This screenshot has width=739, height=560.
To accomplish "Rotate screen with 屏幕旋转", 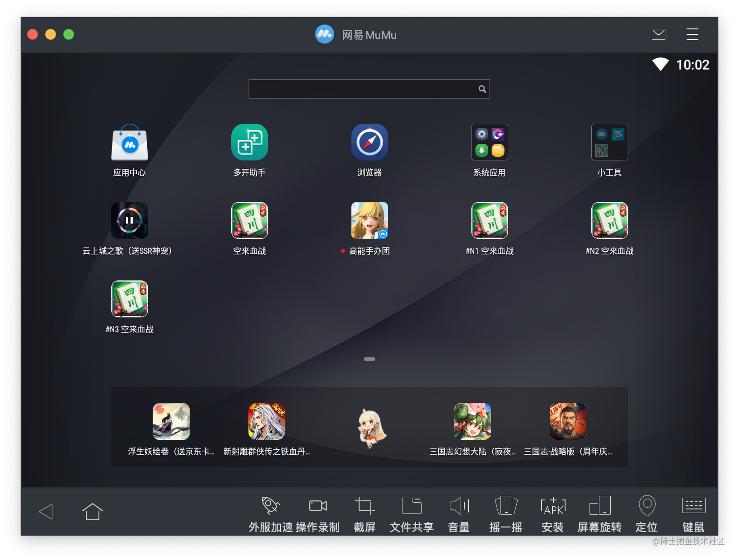I will 600,514.
